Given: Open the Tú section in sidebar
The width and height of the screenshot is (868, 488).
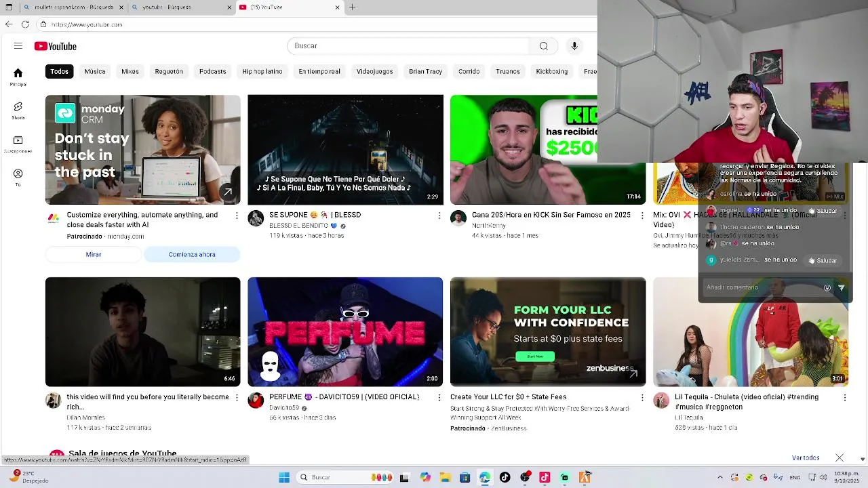Looking at the screenshot, I should pyautogui.click(x=18, y=178).
